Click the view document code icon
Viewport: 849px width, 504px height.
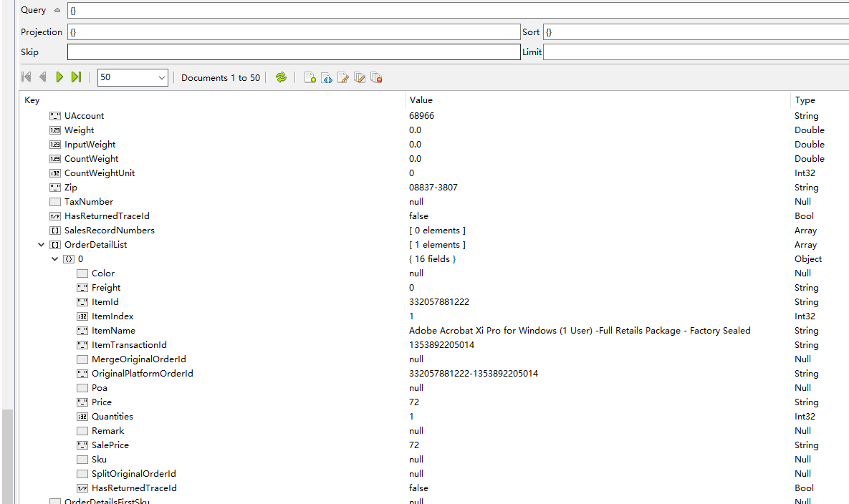point(326,77)
